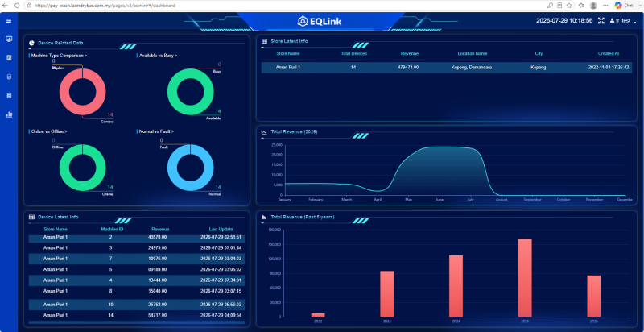Click the timestamp 2026-07-29 05:56:03
644x332 pixels.
[221, 305]
